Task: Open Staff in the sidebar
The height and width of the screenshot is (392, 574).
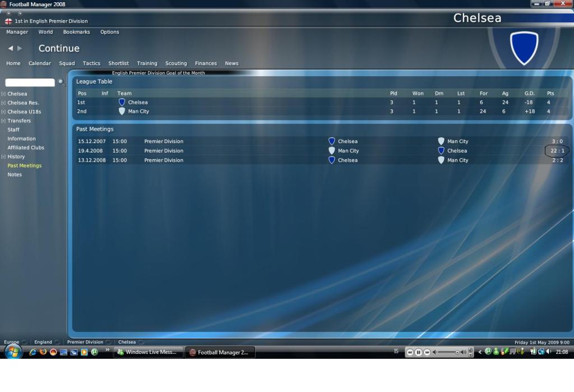Action: pos(13,130)
